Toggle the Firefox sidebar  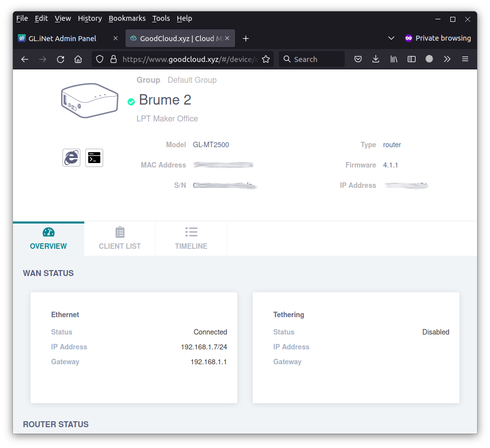[412, 59]
